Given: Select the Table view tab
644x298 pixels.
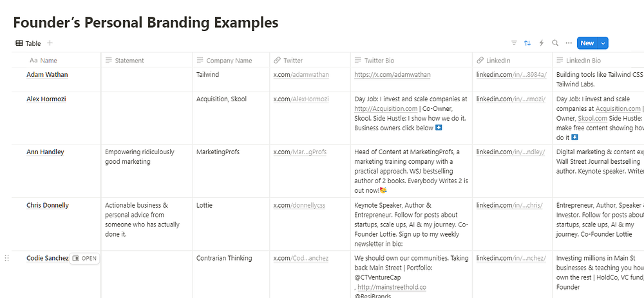Looking at the screenshot, I should [x=28, y=43].
